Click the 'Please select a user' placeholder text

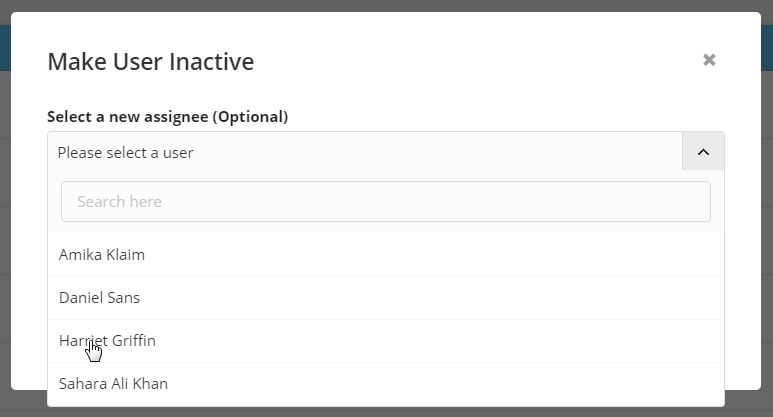125,153
